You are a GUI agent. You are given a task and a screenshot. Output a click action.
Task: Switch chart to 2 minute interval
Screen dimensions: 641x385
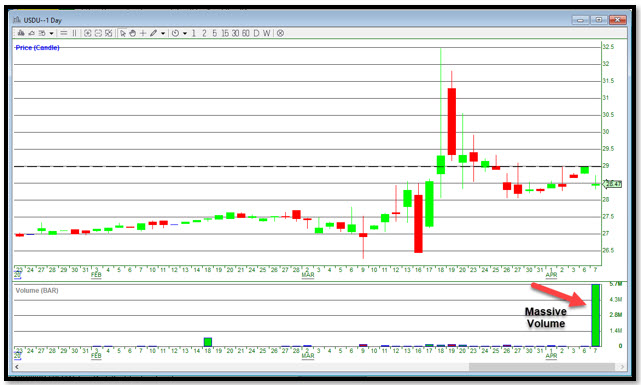pos(204,34)
